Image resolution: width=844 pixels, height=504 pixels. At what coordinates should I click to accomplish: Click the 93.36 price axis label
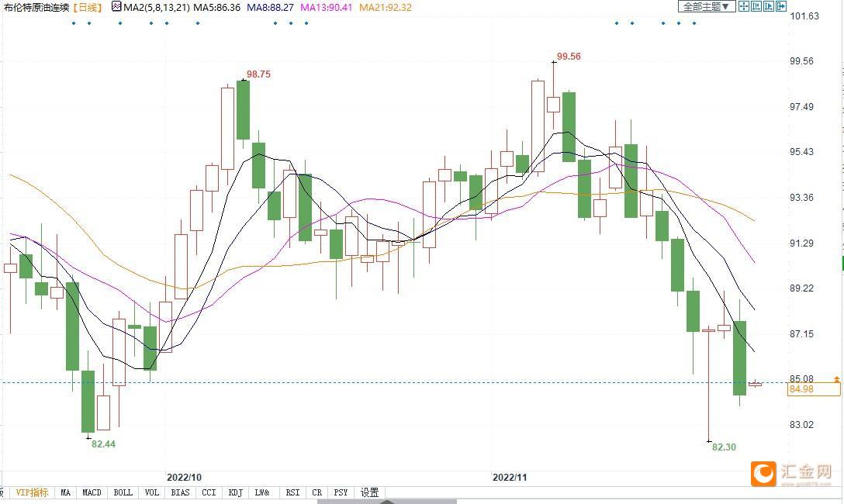pyautogui.click(x=801, y=198)
